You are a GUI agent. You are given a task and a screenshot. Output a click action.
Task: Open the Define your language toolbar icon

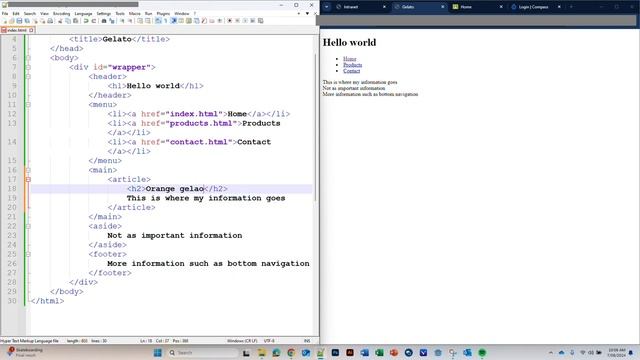pyautogui.click(x=181, y=21)
